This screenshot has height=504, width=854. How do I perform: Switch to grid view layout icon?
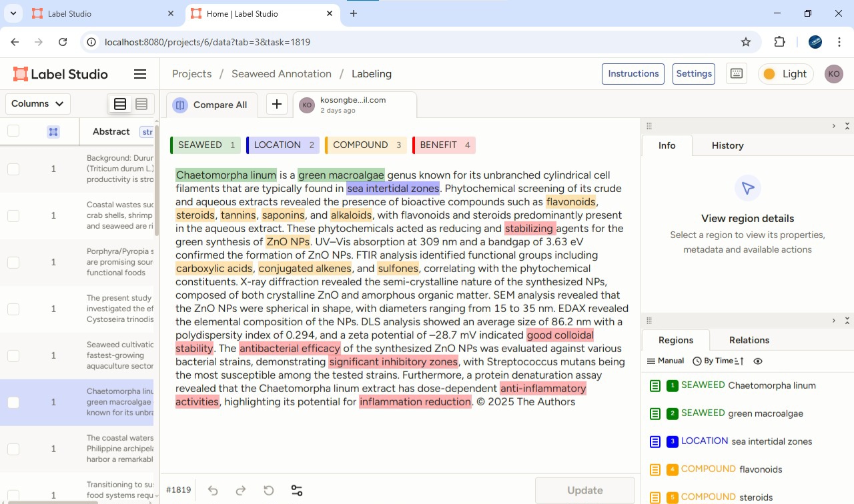coord(141,104)
